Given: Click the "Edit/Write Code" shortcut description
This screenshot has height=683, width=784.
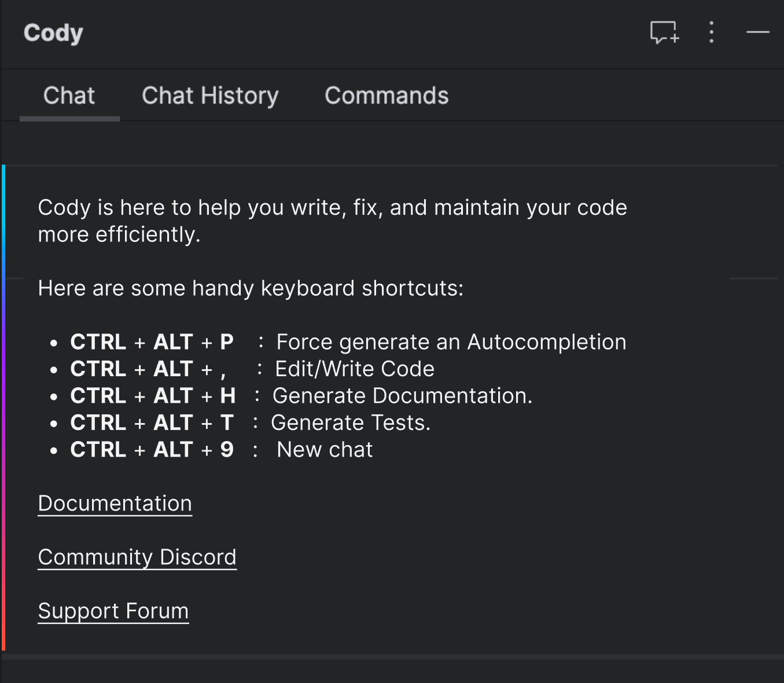Looking at the screenshot, I should [x=355, y=369].
